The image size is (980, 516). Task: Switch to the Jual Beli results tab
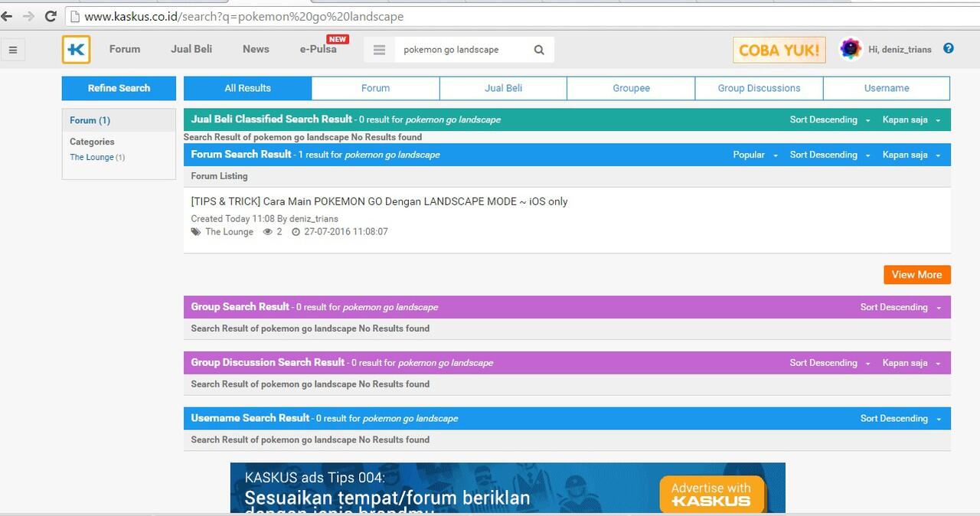pos(503,88)
